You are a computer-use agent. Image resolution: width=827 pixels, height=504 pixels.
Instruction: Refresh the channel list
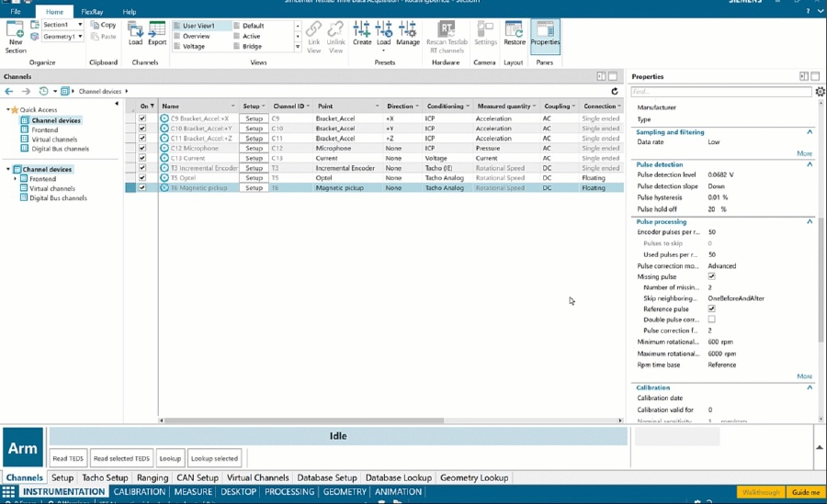pos(615,92)
